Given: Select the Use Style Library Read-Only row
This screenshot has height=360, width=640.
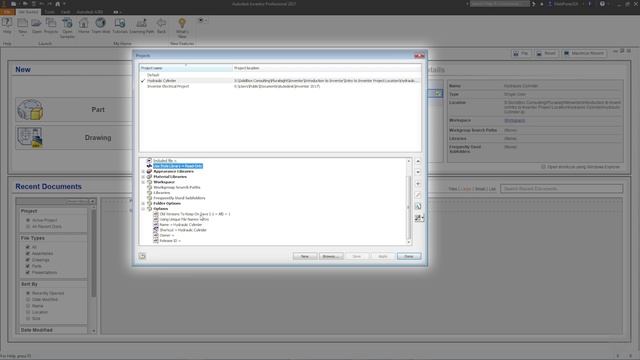Looking at the screenshot, I should [178, 166].
